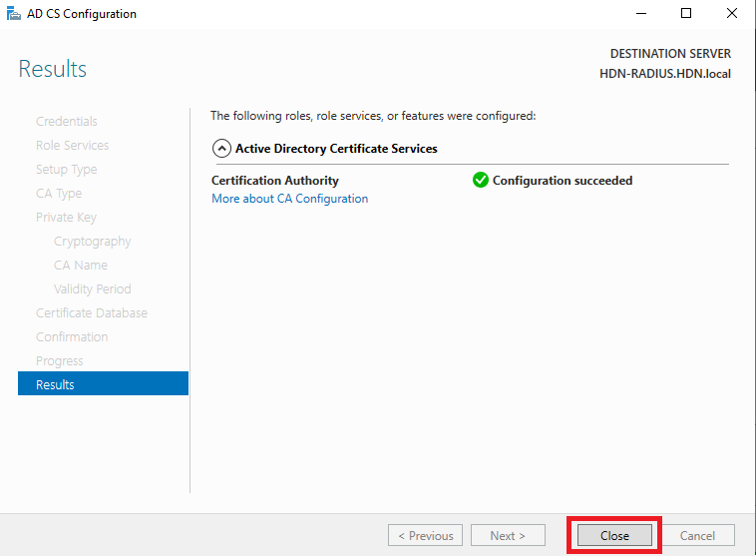Collapse the Active Directory Certificate Services section
The image size is (756, 556).
click(221, 148)
